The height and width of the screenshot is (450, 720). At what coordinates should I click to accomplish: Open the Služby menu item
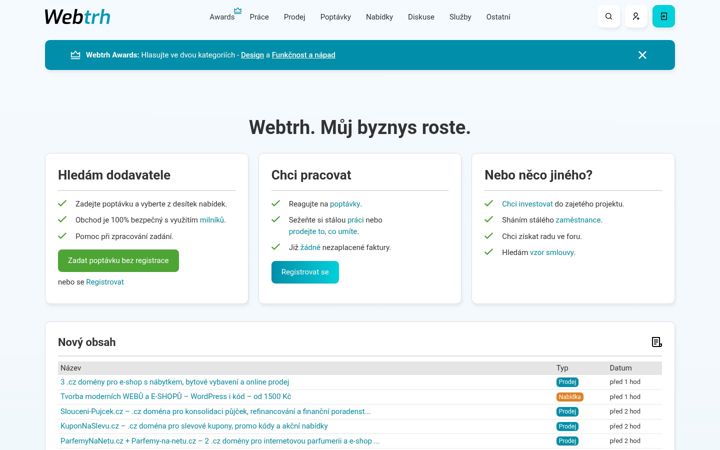pos(460,17)
